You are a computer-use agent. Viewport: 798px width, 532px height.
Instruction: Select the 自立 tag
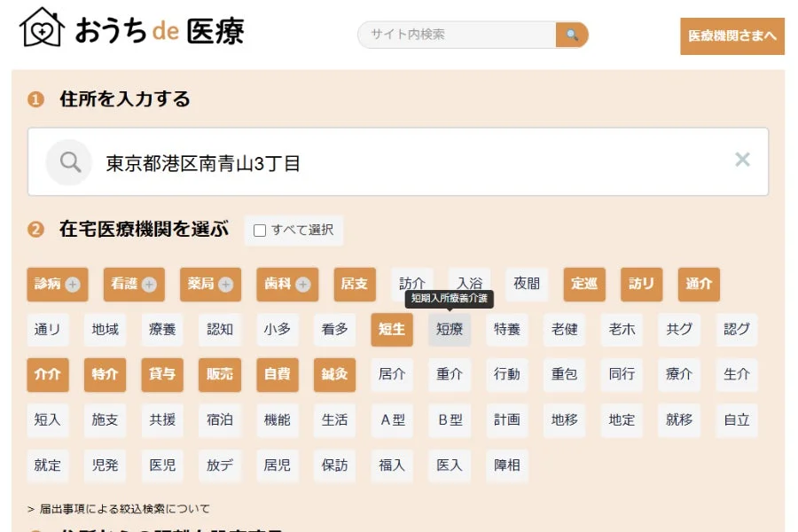[x=737, y=420]
